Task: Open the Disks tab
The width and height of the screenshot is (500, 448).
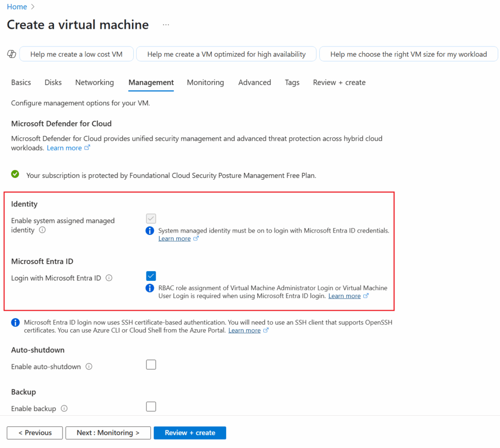Action: coord(53,83)
